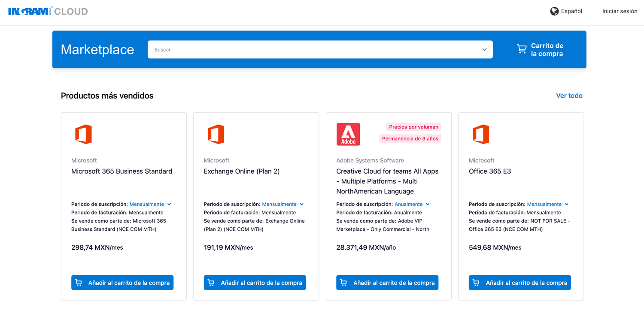
Task: Open Exchange Online (Plan 2) product title
Action: pyautogui.click(x=242, y=171)
